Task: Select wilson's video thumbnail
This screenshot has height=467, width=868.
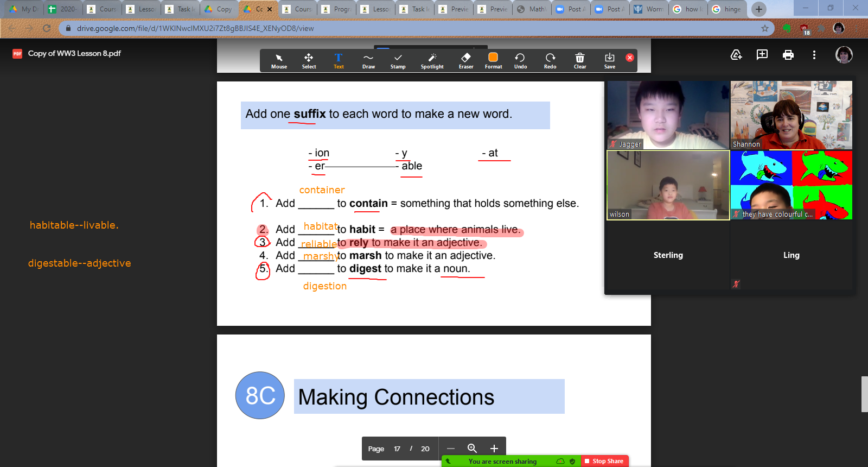Action: click(x=668, y=185)
